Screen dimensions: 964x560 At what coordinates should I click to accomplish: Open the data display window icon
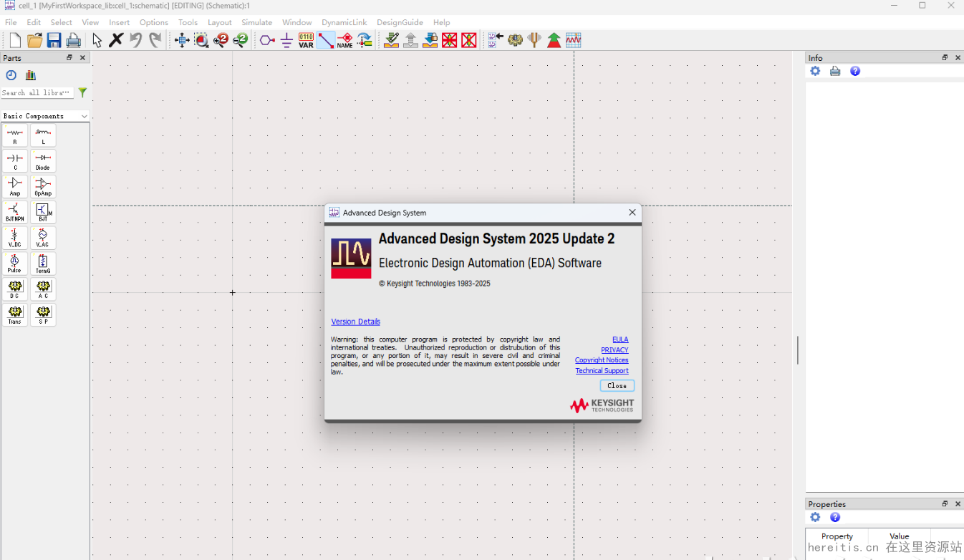[573, 40]
